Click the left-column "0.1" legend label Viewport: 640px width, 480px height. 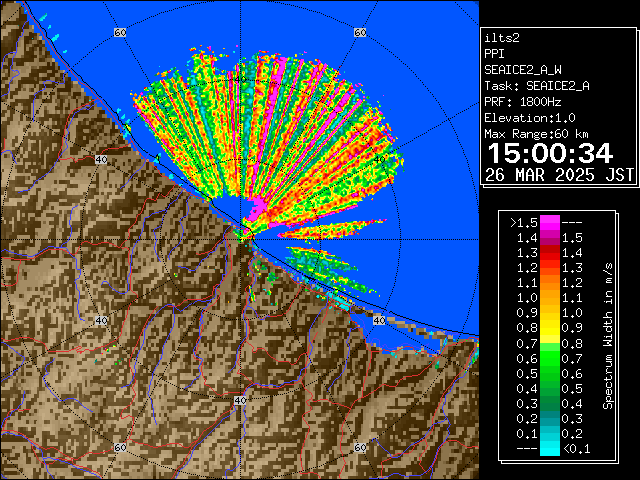527,434
